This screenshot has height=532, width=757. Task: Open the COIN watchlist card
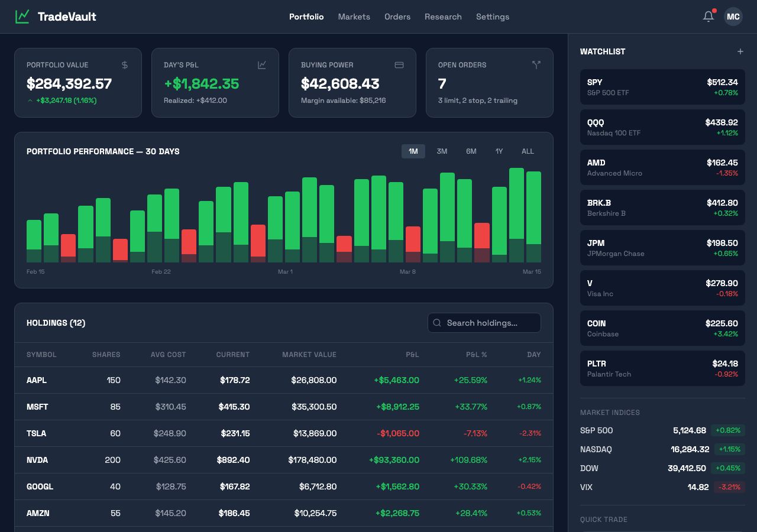tap(662, 328)
